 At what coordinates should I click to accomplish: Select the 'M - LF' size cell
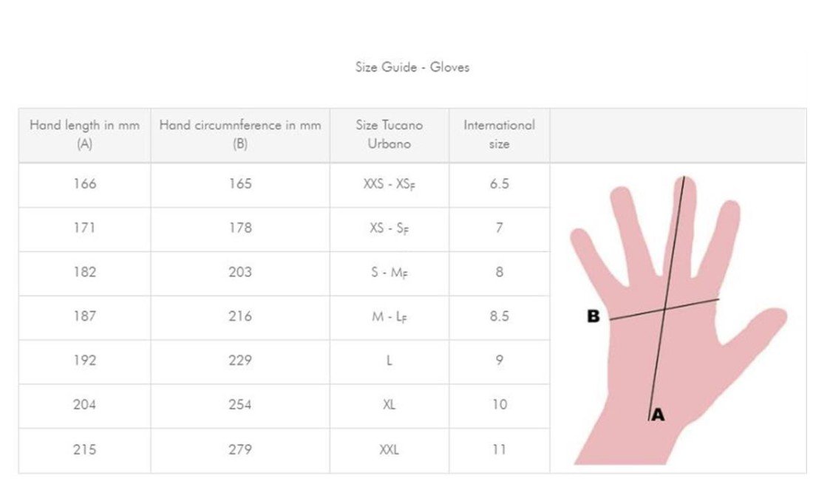tap(389, 316)
